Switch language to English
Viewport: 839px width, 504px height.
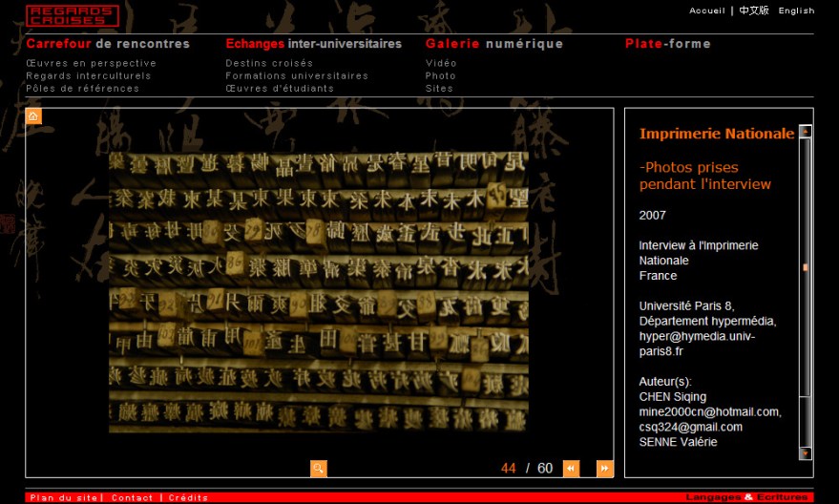point(796,11)
